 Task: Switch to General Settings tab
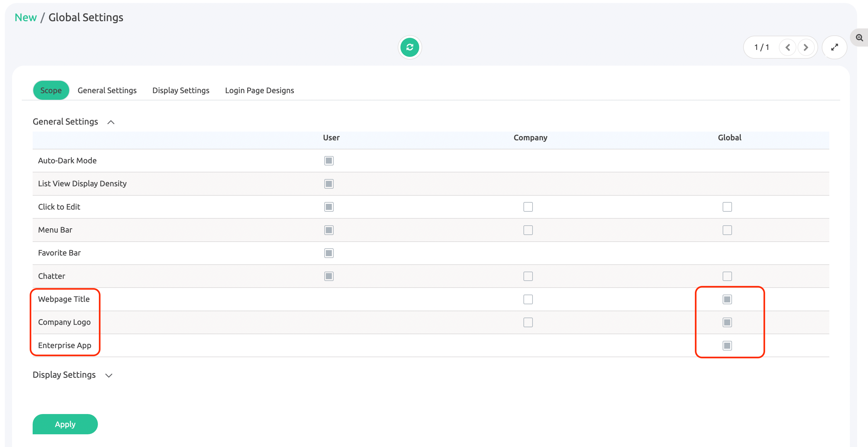click(107, 90)
